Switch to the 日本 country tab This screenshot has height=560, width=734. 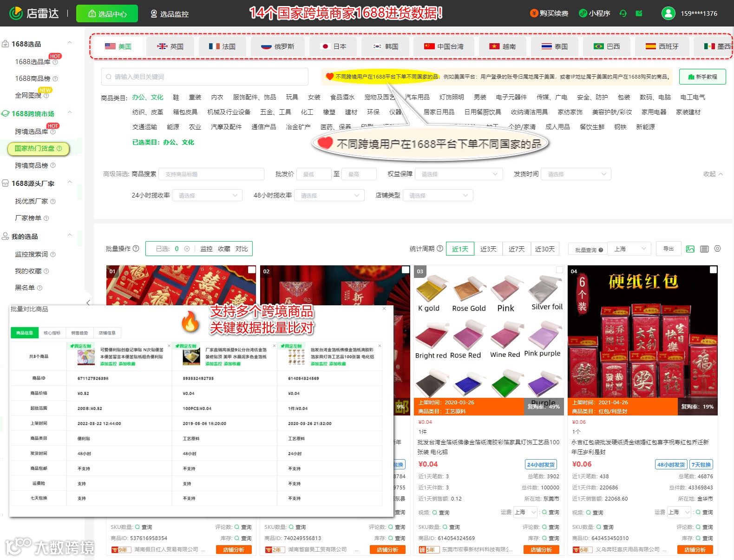334,46
